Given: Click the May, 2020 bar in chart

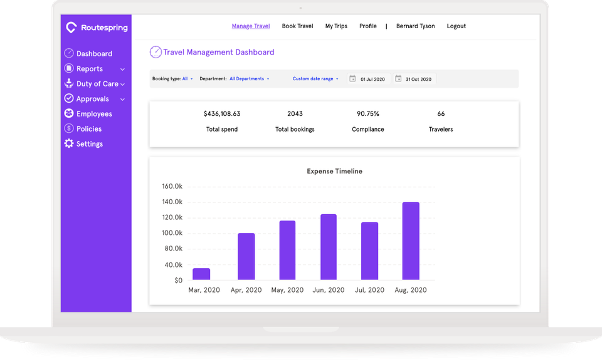Looking at the screenshot, I should click(x=287, y=250).
